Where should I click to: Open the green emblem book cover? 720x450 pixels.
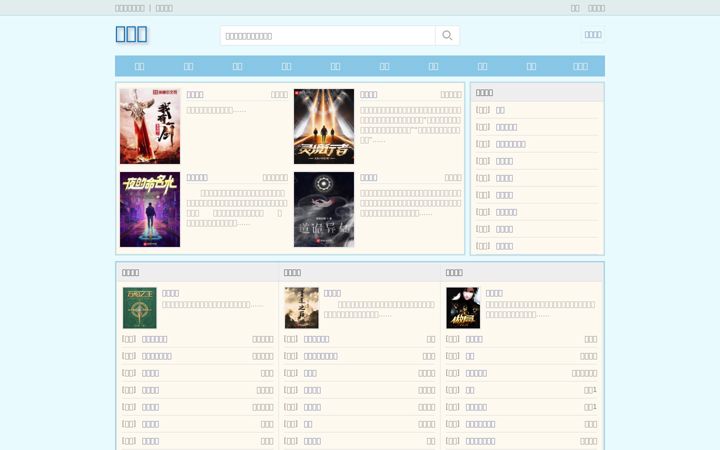pos(140,308)
